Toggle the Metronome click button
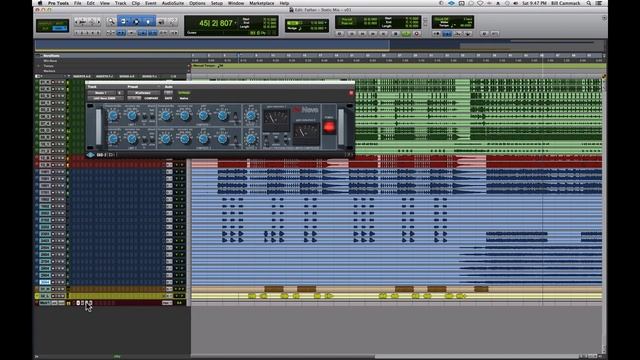This screenshot has height=360, width=640. point(447,34)
